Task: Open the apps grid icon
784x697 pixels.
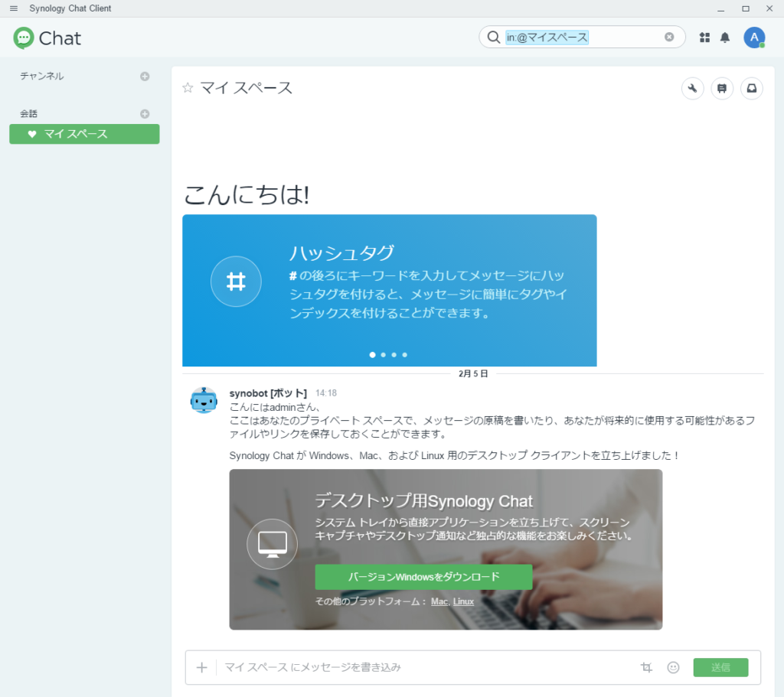Action: pyautogui.click(x=704, y=37)
